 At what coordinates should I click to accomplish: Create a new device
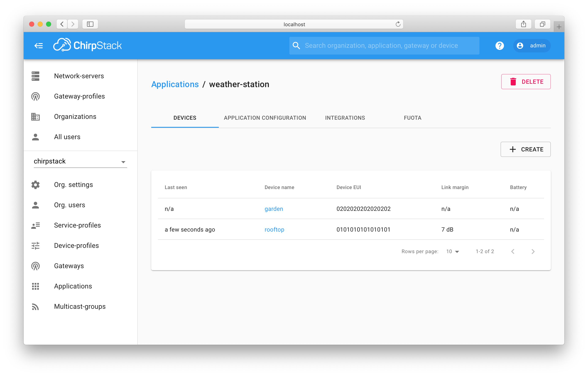tap(525, 149)
